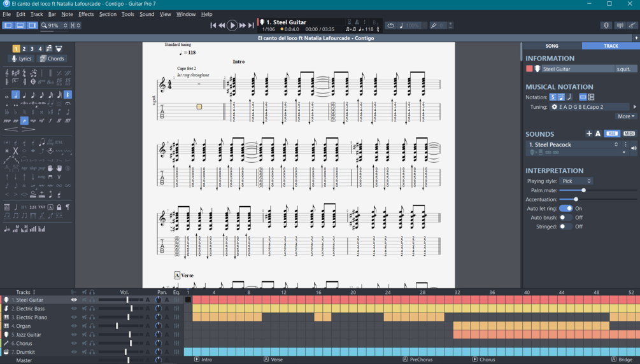Switch sound engine to MIDI
The height and width of the screenshot is (364, 640).
coord(629,134)
